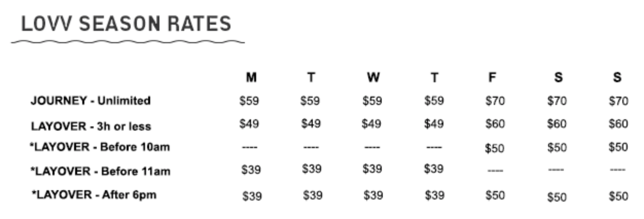Click Friday's LAYOVER 3h or less $60 rate
The height and width of the screenshot is (219, 644).
click(495, 124)
